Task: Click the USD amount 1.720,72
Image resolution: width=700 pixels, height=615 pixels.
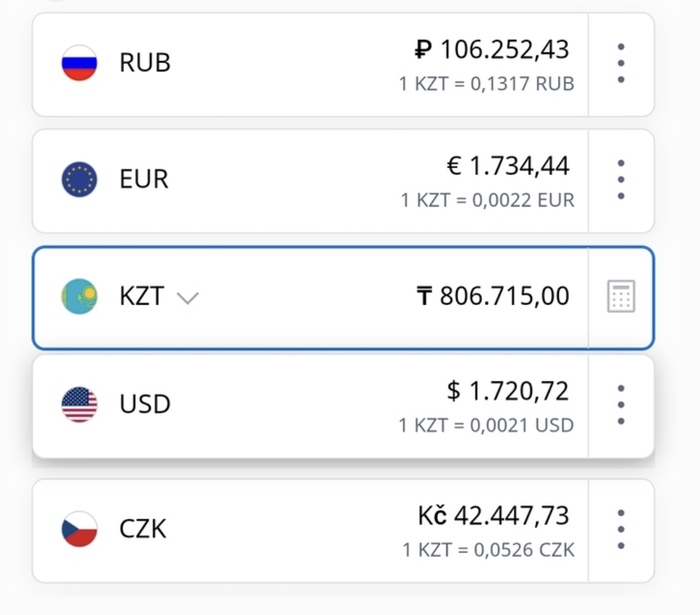Action: [x=509, y=390]
